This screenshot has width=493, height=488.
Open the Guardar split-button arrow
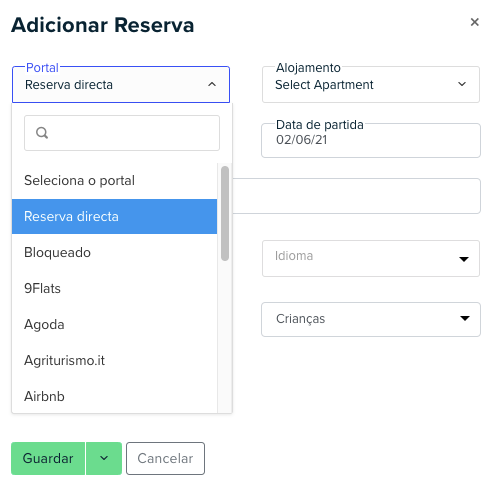pyautogui.click(x=104, y=458)
